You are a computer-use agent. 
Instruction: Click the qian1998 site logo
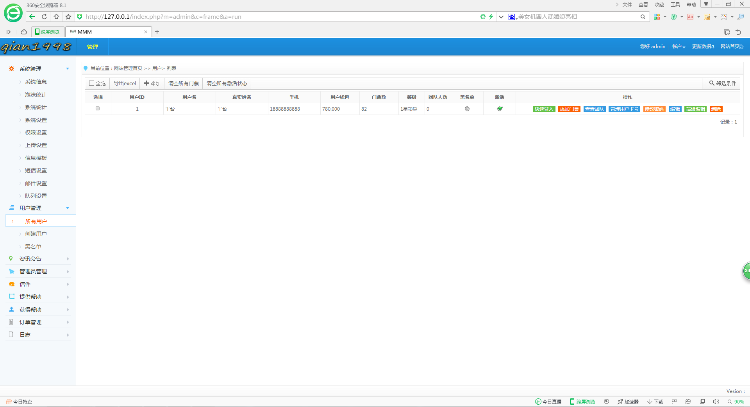36,46
